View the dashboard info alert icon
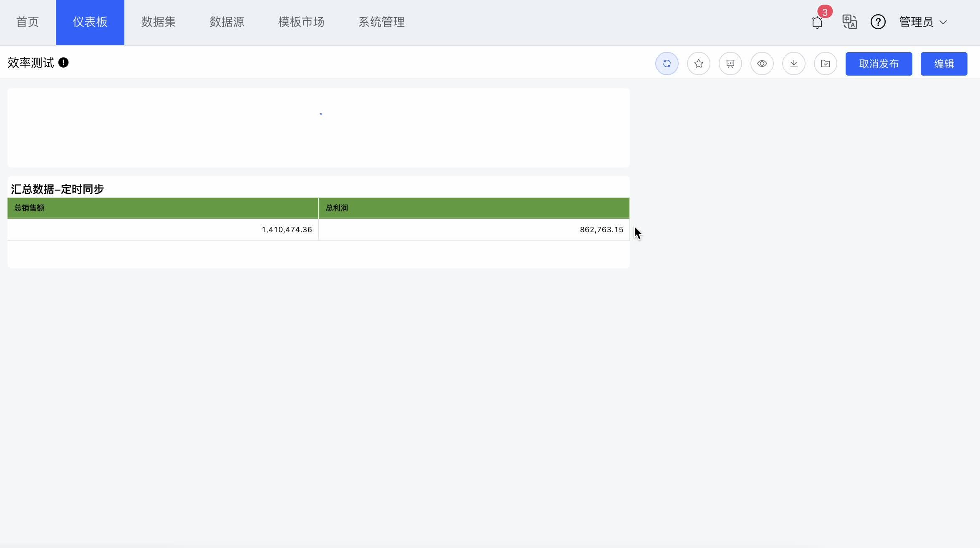 [63, 62]
